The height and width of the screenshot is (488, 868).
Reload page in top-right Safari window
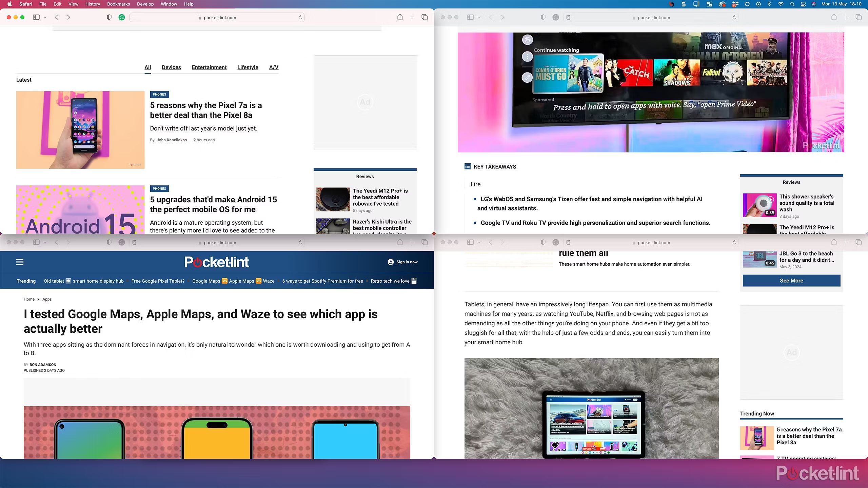734,17
